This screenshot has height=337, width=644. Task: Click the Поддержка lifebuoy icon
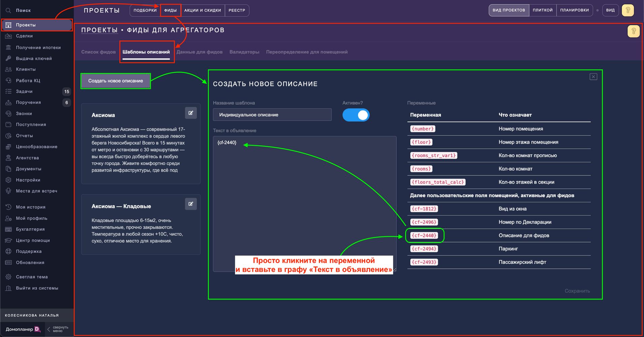pos(8,251)
